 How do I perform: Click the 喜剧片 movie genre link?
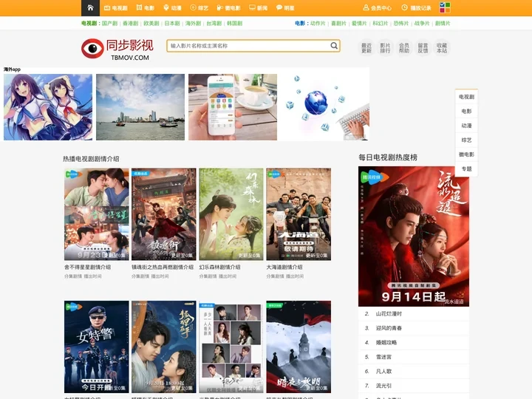coord(338,24)
